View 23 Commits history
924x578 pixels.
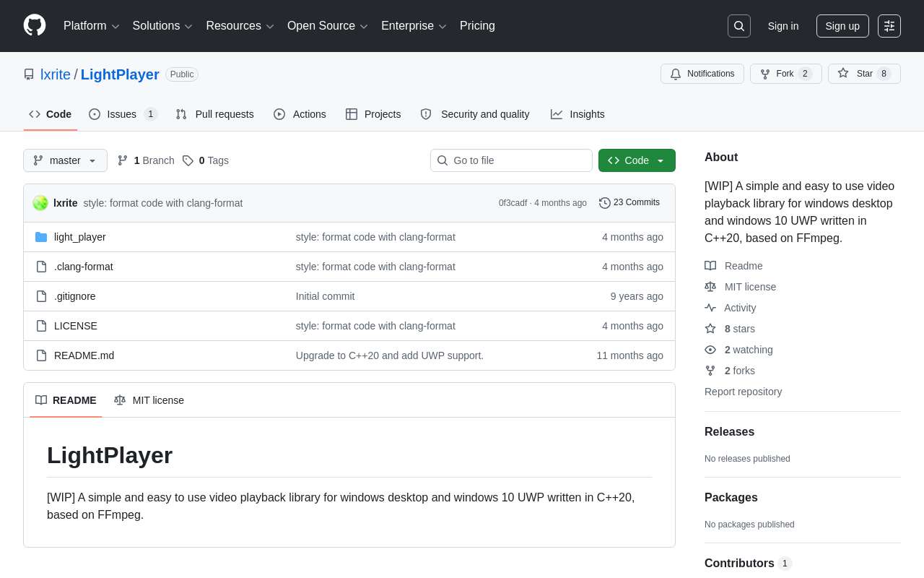point(629,203)
